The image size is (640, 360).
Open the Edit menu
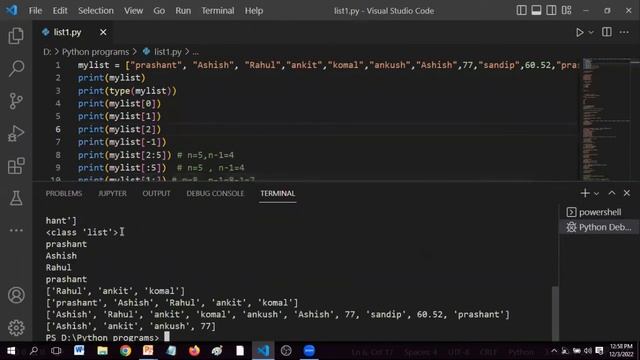coord(60,11)
